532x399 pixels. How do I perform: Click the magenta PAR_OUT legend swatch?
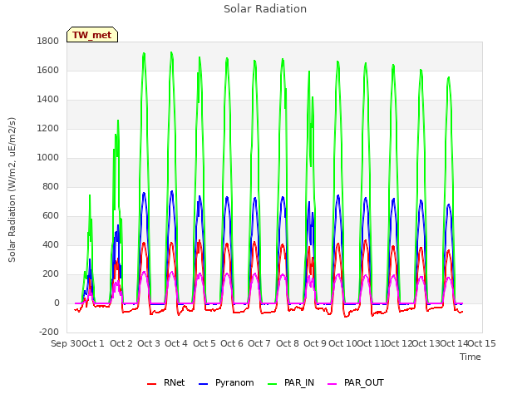tap(332, 384)
